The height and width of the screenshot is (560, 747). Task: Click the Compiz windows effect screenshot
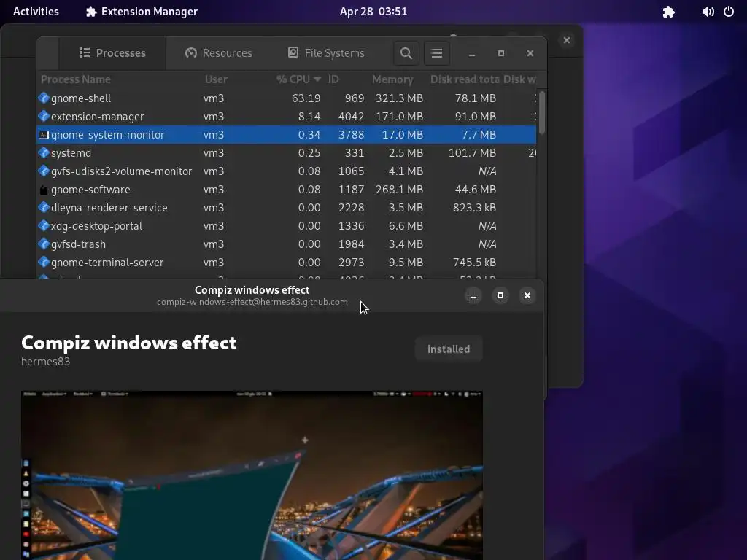click(252, 475)
